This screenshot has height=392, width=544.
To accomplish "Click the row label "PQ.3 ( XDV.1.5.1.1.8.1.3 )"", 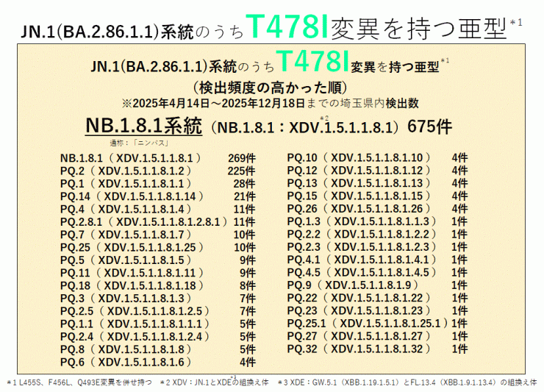I will [126, 299].
